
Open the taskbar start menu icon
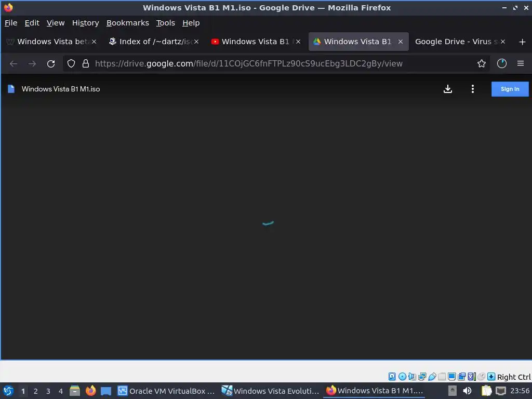coord(8,391)
